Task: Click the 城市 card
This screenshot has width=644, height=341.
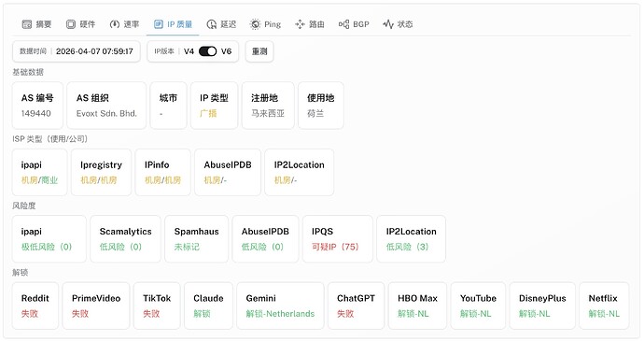Action: [x=168, y=106]
